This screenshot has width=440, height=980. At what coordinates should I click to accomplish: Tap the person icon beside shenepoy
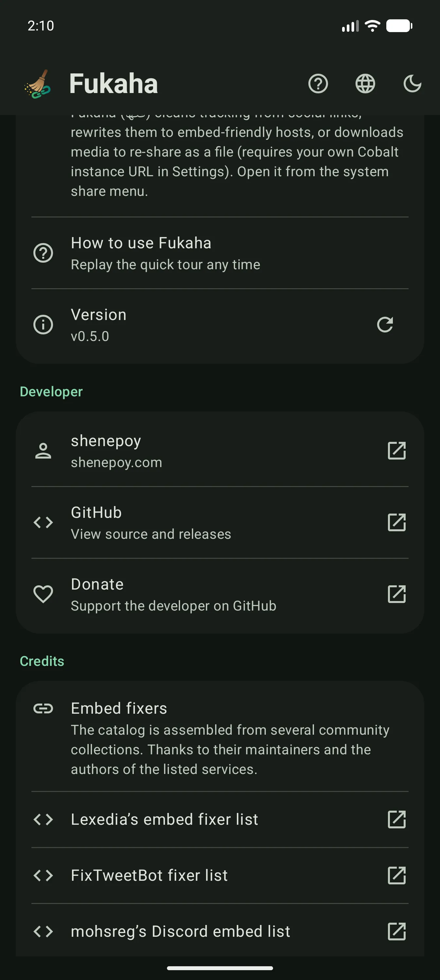pyautogui.click(x=43, y=451)
